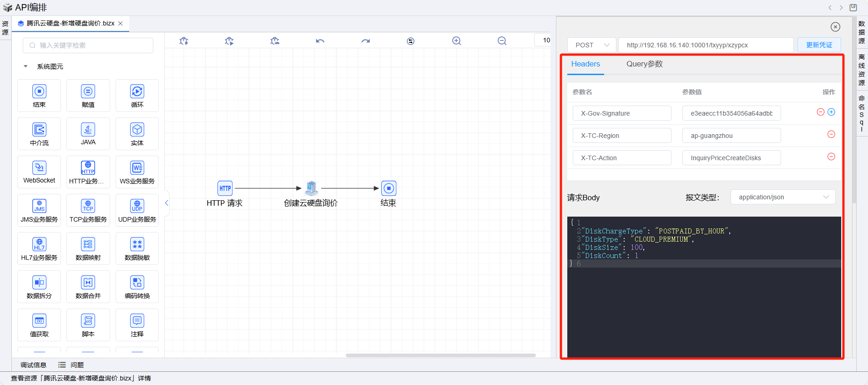Redo the last canvas action
The height and width of the screenshot is (385, 868).
pyautogui.click(x=366, y=41)
